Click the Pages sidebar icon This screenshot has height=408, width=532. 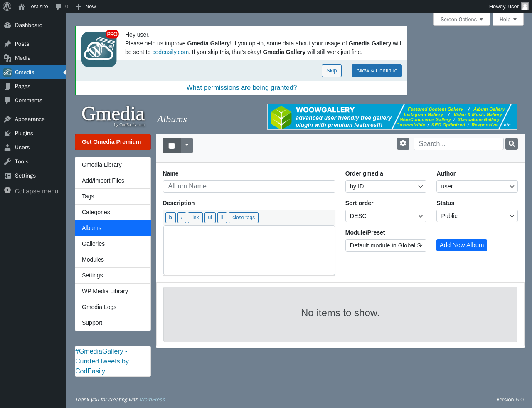pos(7,86)
